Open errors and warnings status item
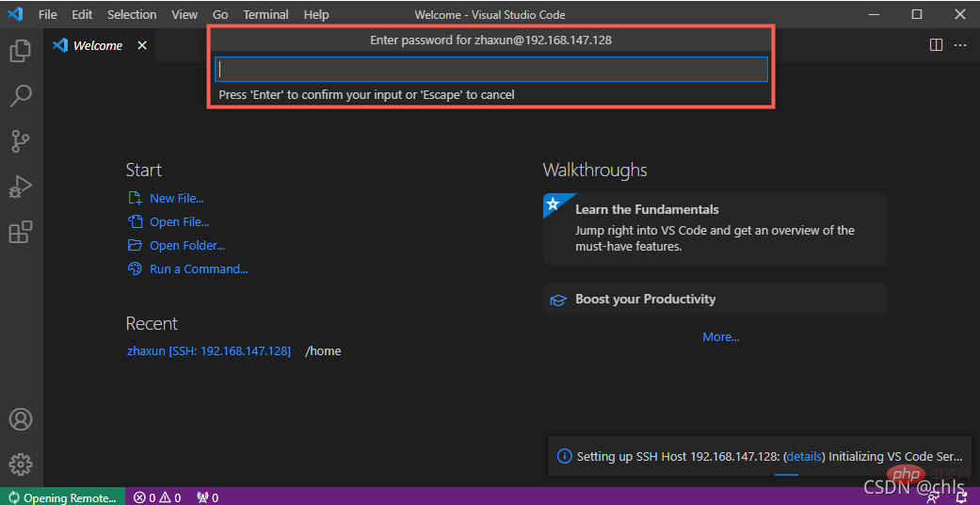This screenshot has height=505, width=980. point(156,497)
